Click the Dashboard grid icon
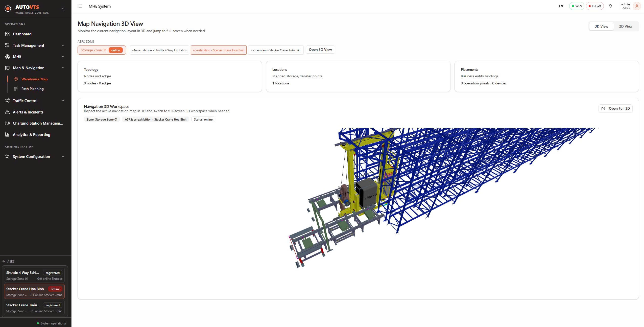This screenshot has height=327, width=644. pos(7,34)
